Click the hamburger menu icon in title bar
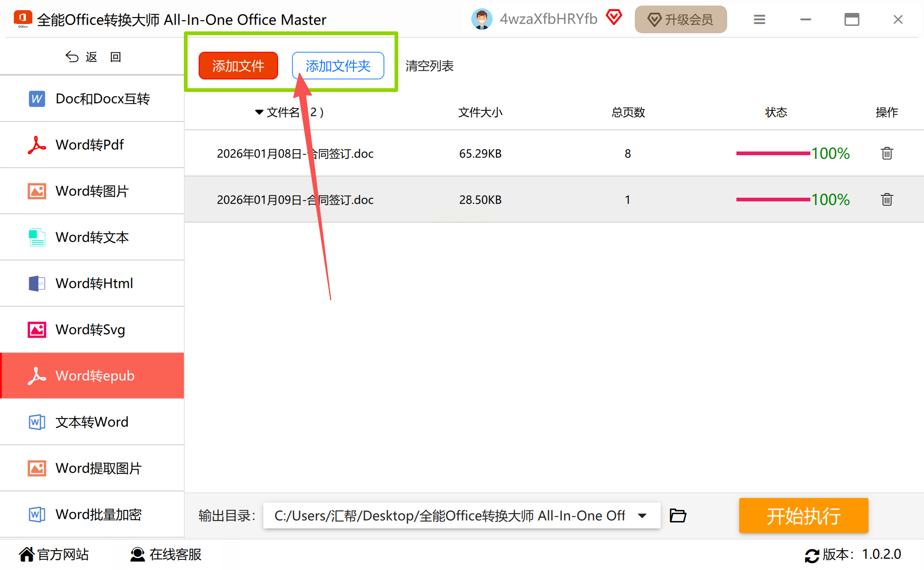The height and width of the screenshot is (570, 924). [x=759, y=20]
